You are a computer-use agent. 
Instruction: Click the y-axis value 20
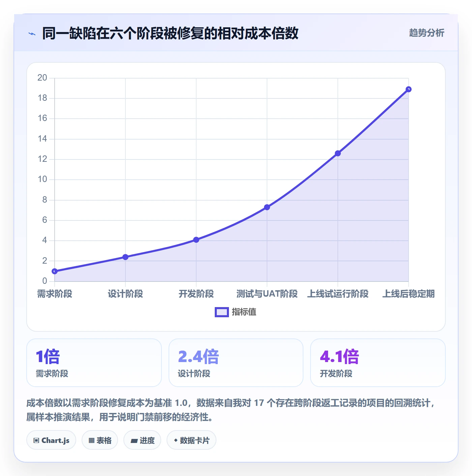42,78
